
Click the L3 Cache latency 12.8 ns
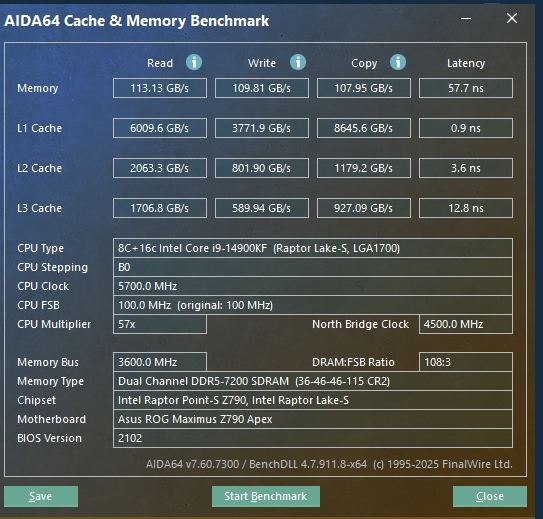tap(466, 208)
